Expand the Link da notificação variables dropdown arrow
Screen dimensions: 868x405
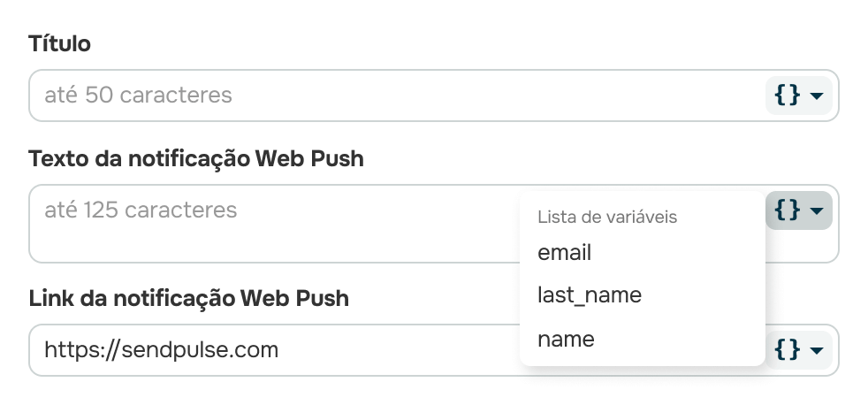coord(817,350)
